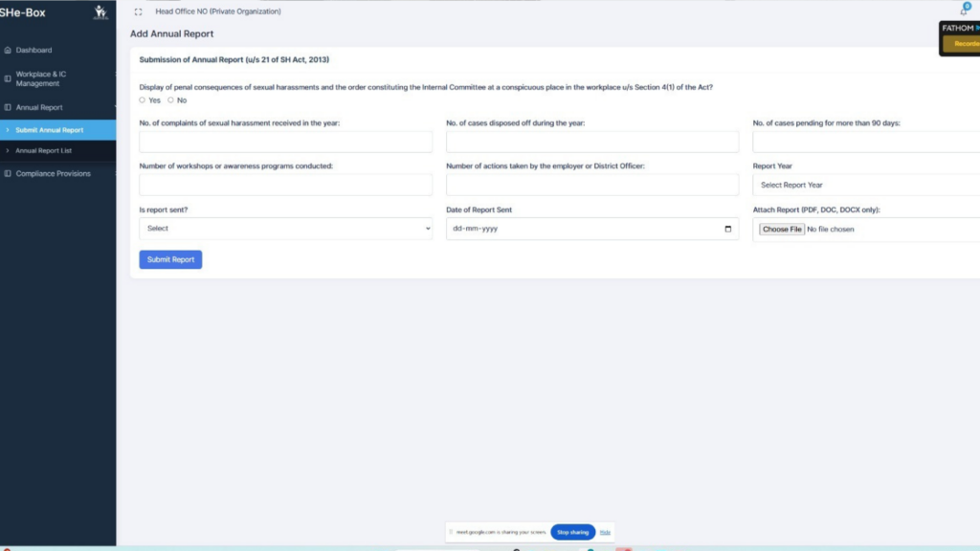Click the Submit Report button
The width and height of the screenshot is (980, 551).
[170, 259]
